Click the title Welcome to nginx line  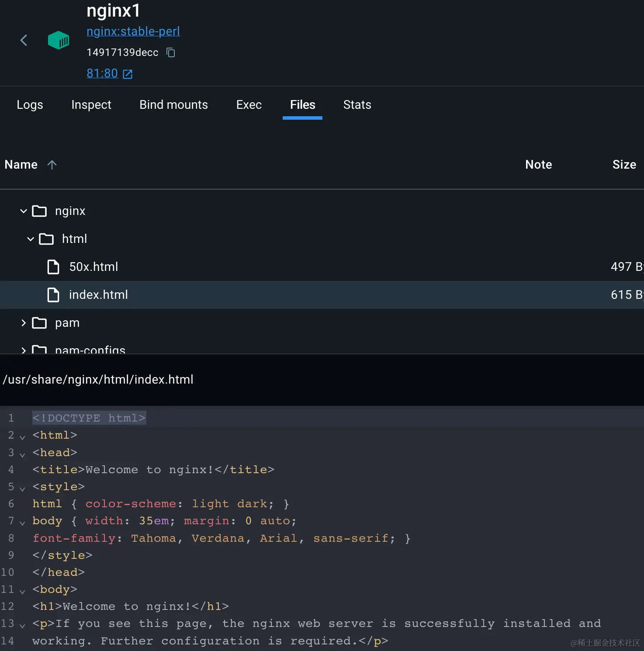coord(153,470)
